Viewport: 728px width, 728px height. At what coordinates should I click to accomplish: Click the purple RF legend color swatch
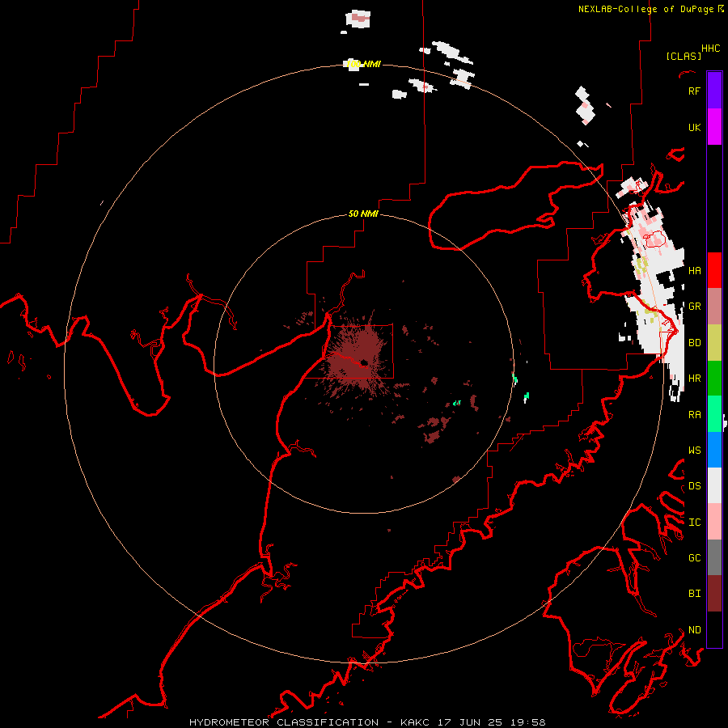tap(714, 90)
